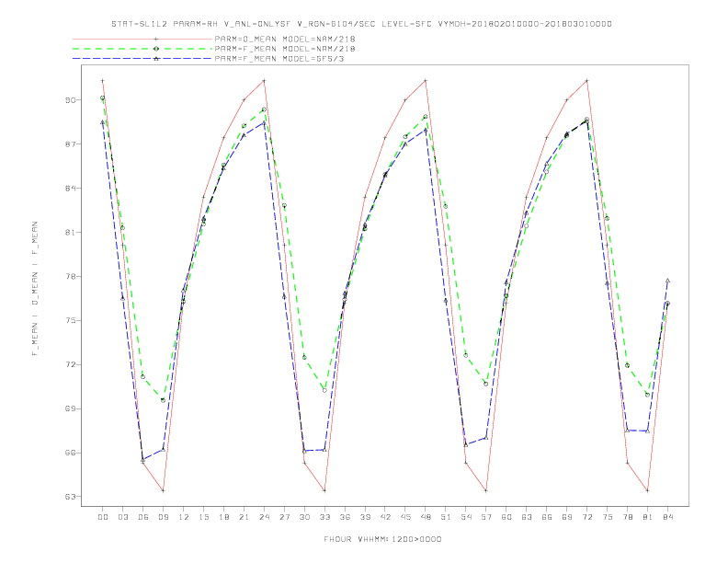
Task: Click x-axis forecast hour label 48
Action: click(x=426, y=517)
